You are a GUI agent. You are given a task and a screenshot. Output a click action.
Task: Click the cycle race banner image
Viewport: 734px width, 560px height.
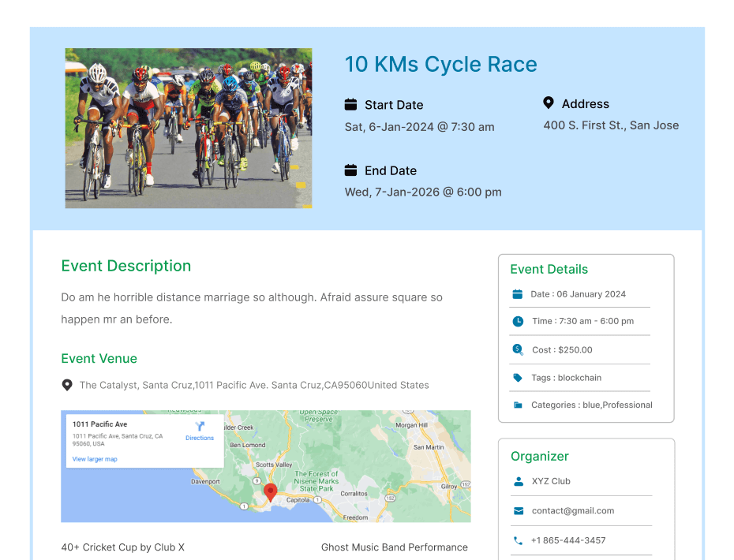click(x=189, y=129)
